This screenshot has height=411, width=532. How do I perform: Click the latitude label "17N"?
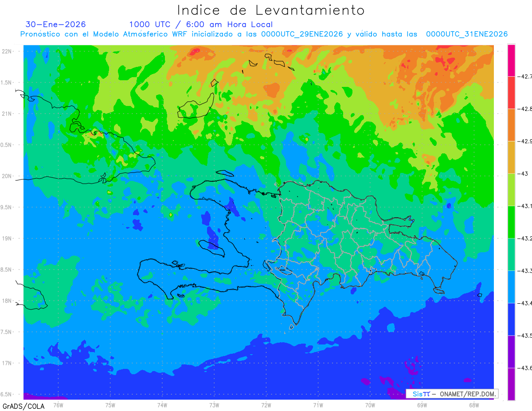coord(8,364)
